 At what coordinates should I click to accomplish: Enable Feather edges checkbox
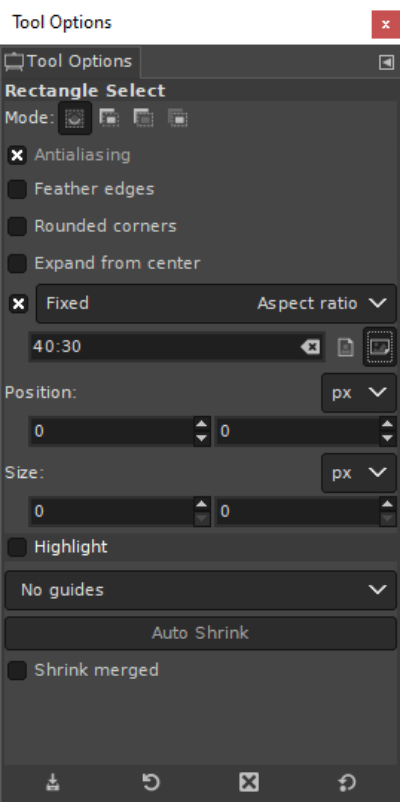(17, 189)
